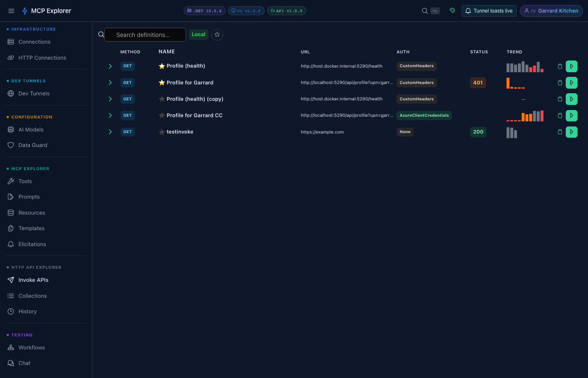The image size is (588, 378).
Task: Expand the Profile (health) (copy) row
Action: click(x=110, y=99)
